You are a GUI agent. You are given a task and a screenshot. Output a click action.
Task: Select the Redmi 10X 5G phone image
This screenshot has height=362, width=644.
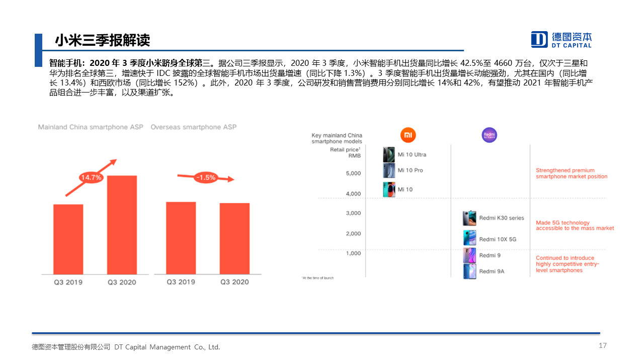pyautogui.click(x=469, y=238)
